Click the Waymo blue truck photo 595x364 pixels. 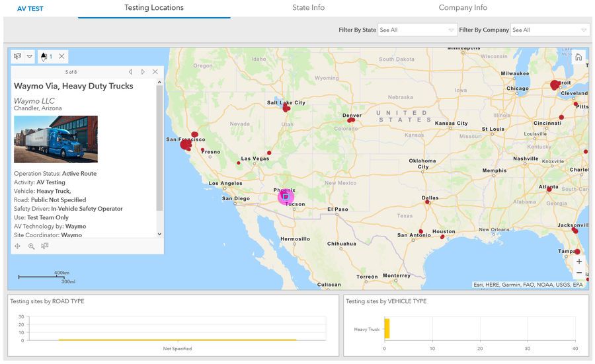[x=56, y=139]
